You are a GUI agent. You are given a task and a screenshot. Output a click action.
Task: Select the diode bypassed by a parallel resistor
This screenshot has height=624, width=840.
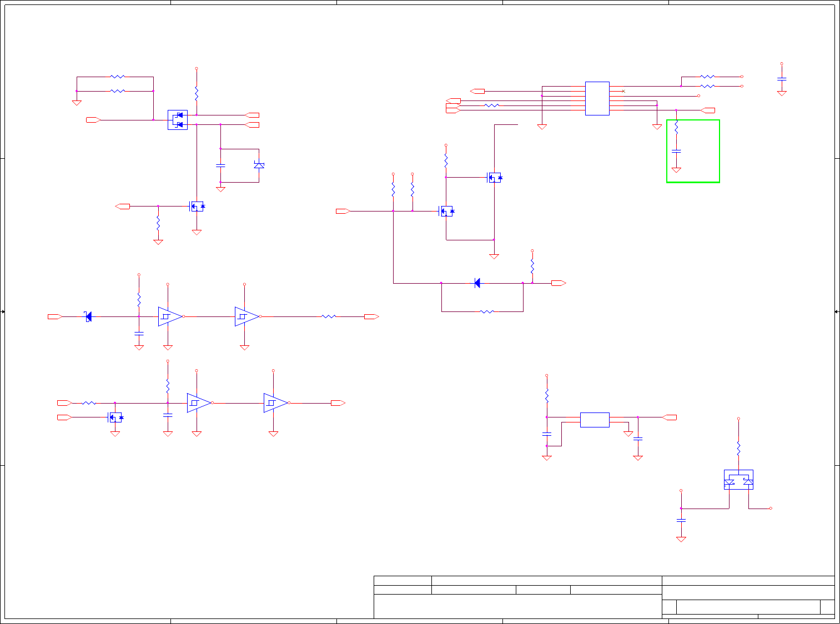pos(477,283)
